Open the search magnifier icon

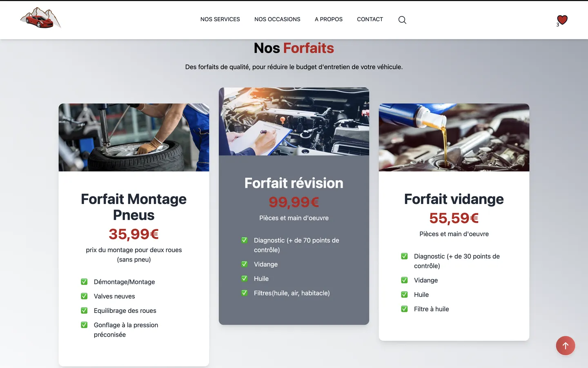click(402, 20)
